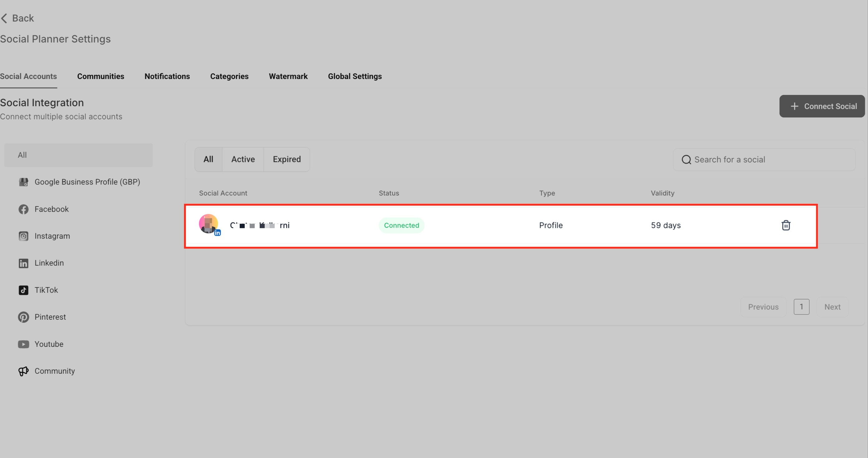Filter accounts by Active status

click(x=243, y=160)
